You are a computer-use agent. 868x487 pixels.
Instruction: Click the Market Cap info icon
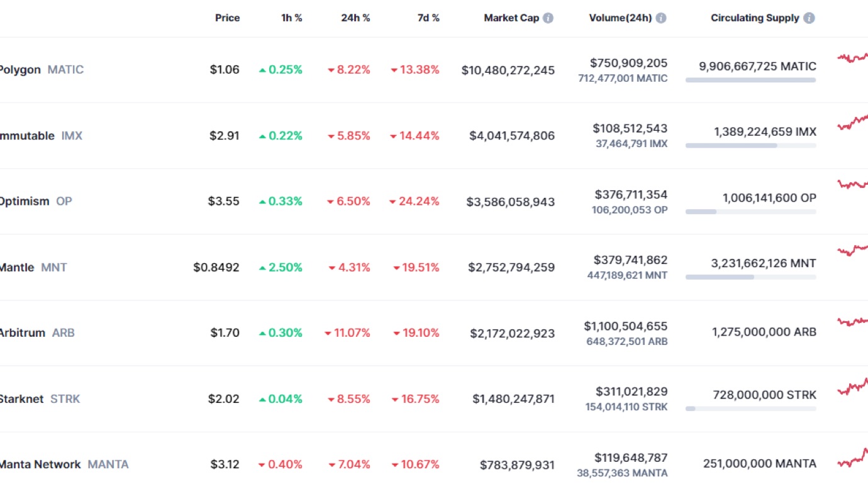pos(548,18)
